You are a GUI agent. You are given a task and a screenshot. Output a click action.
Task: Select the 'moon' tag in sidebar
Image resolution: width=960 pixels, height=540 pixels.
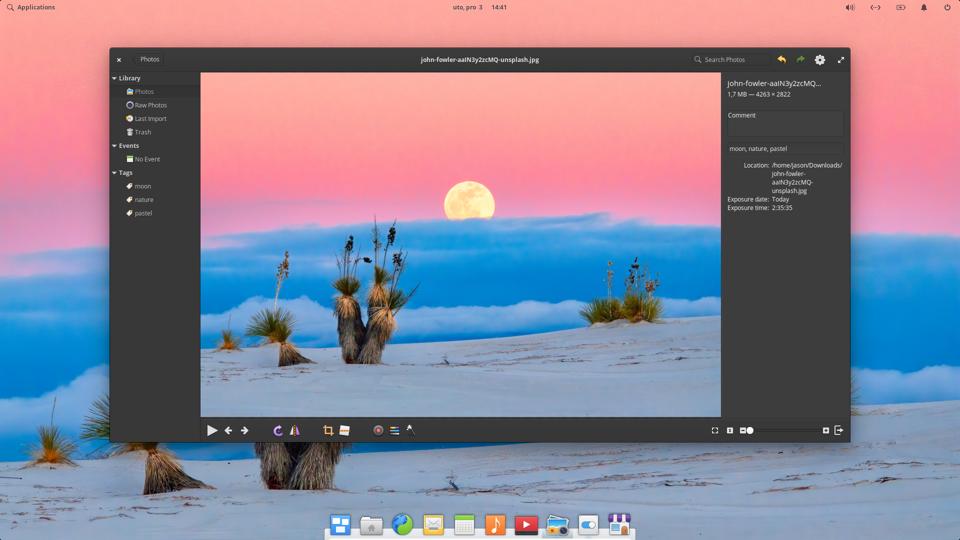(x=143, y=186)
